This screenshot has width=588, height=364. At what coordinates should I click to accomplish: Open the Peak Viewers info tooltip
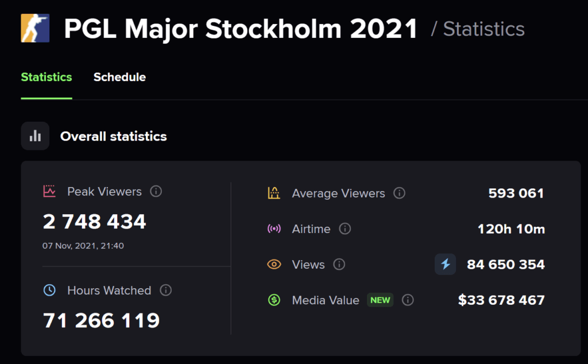(x=156, y=191)
